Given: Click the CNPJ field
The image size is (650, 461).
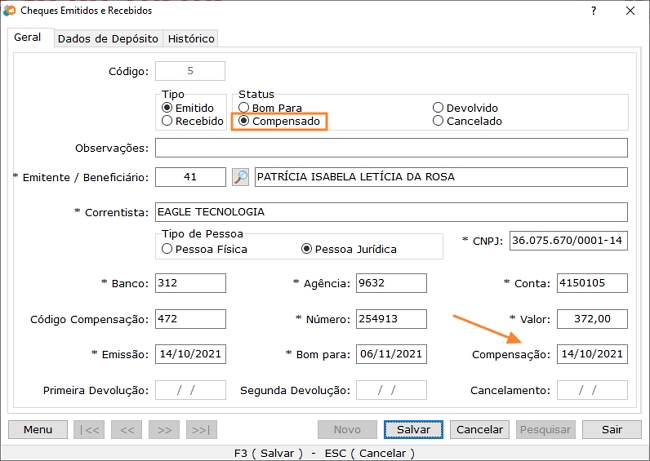Looking at the screenshot, I should [568, 241].
